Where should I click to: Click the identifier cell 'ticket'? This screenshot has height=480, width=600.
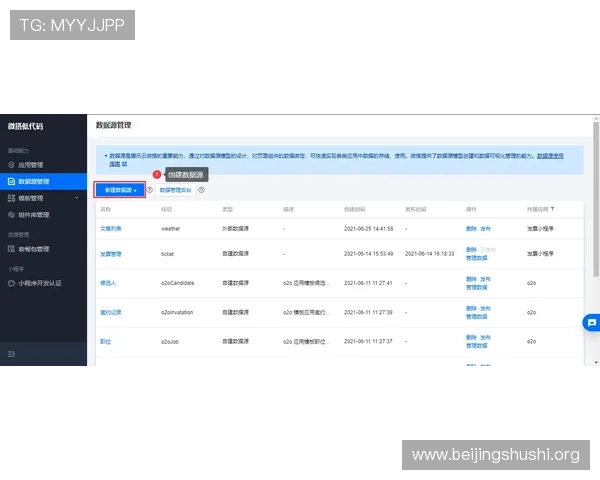[x=167, y=254]
